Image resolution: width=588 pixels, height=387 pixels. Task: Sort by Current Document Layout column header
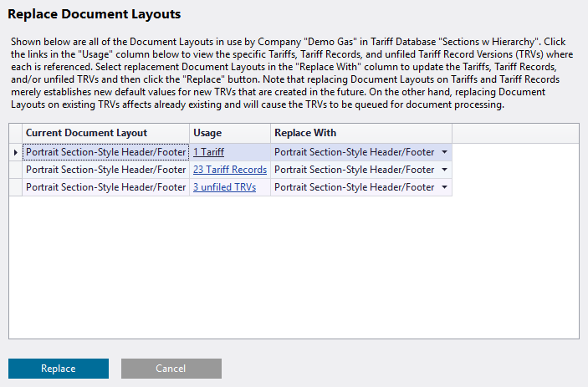pyautogui.click(x=105, y=133)
